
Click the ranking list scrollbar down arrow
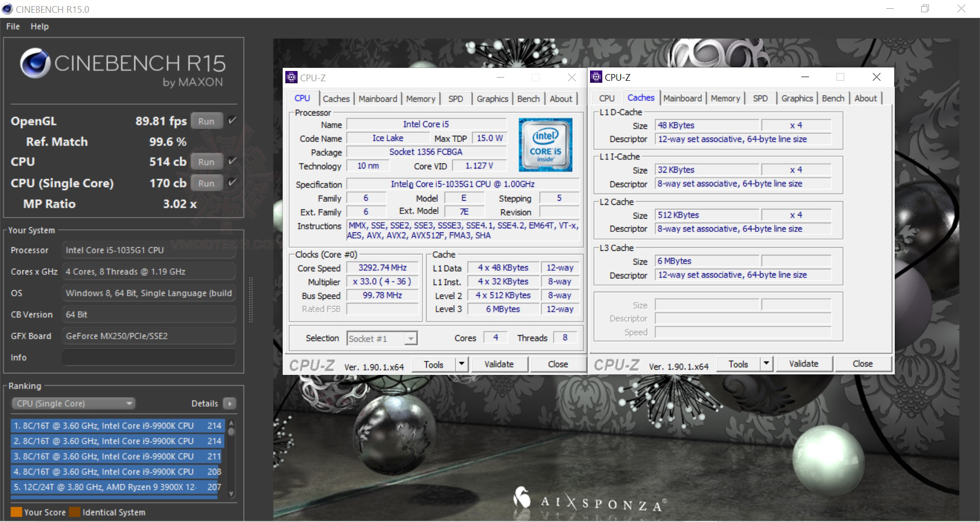[x=231, y=494]
